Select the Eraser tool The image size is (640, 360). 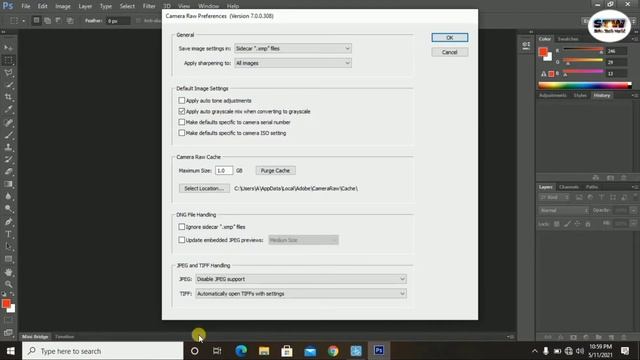coord(8,171)
